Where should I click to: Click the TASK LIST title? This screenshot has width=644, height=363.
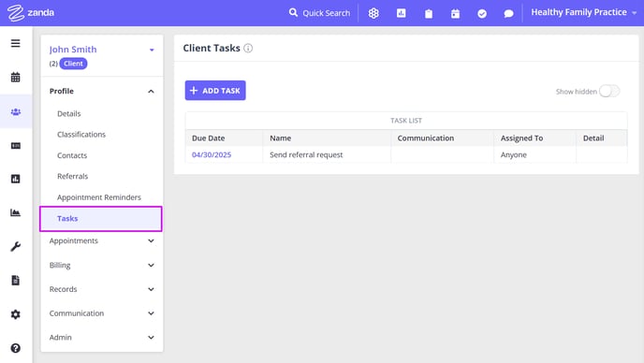406,121
